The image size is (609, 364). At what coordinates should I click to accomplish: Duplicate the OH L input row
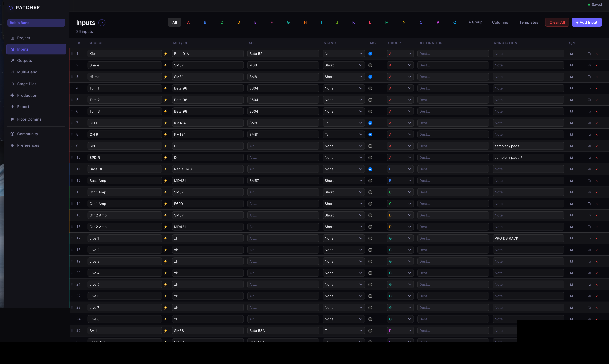[x=589, y=123]
